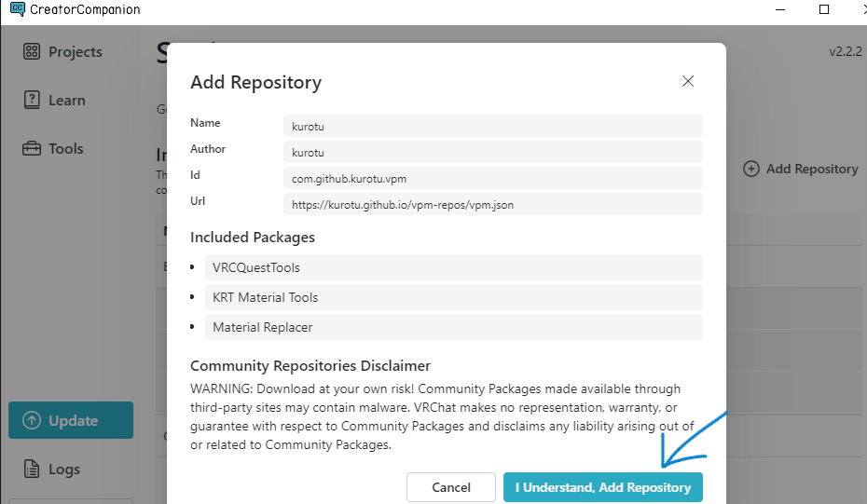The height and width of the screenshot is (504, 867).
Task: Click the plus icon beside Add Repository
Action: point(751,169)
